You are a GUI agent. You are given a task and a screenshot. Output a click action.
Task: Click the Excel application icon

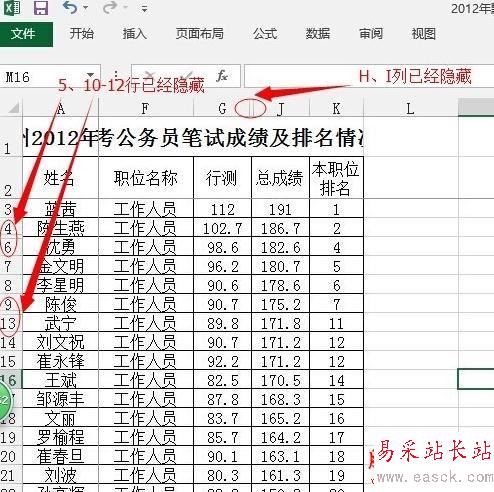(x=12, y=7)
